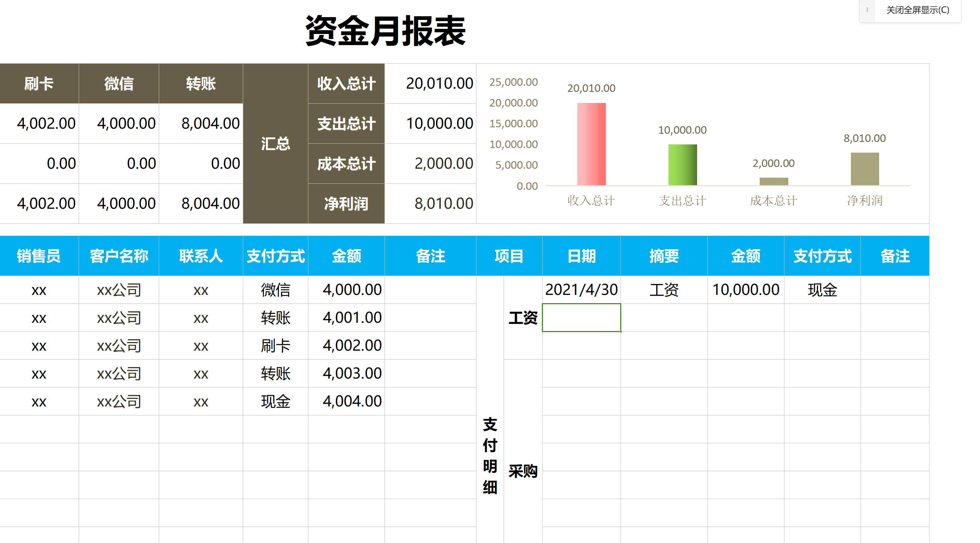Image resolution: width=980 pixels, height=543 pixels.
Task: Click the pink 收入总计 chart bar
Action: (x=591, y=144)
